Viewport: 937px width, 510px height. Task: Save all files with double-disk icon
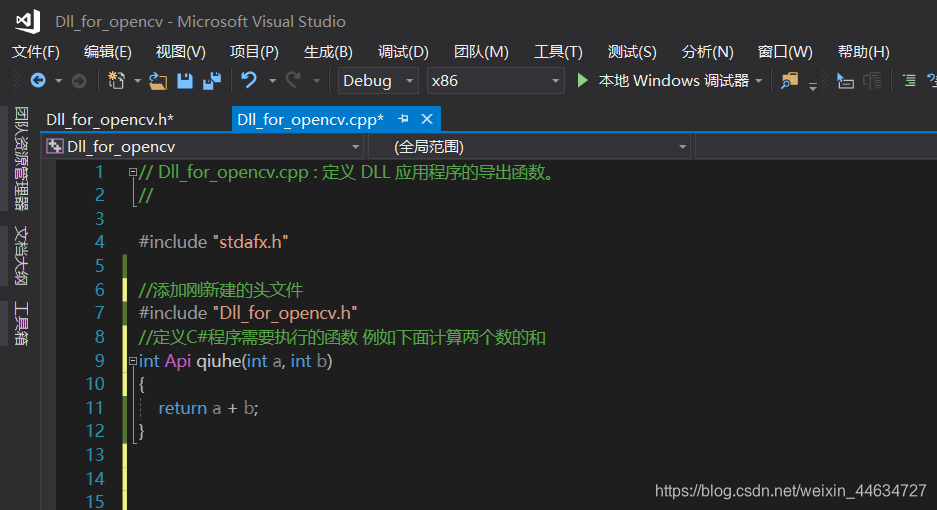tap(212, 81)
